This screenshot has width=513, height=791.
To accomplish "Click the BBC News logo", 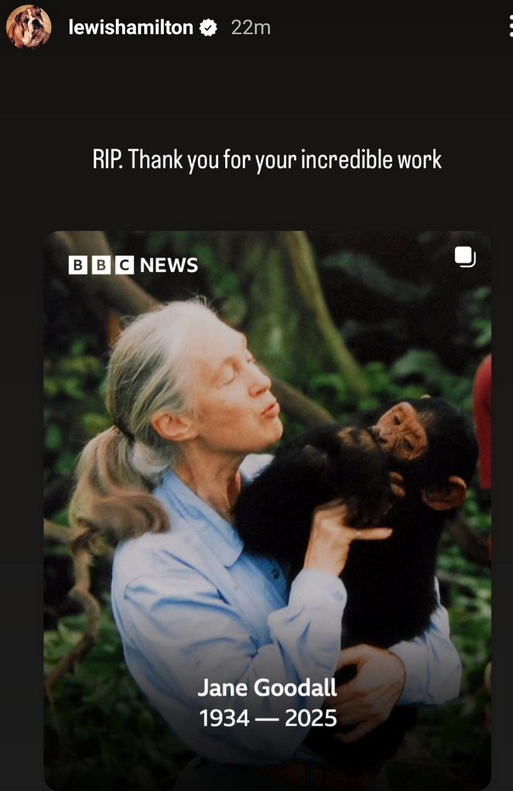I will point(133,265).
